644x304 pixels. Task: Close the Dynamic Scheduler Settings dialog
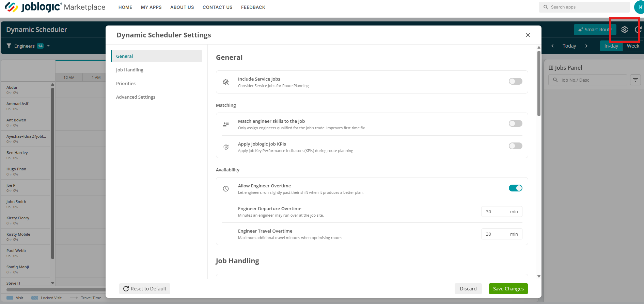[x=528, y=35]
